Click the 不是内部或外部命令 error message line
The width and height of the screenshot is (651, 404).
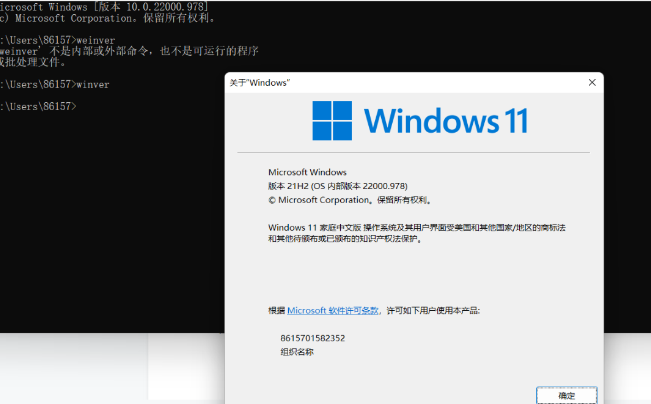pyautogui.click(x=120, y=50)
